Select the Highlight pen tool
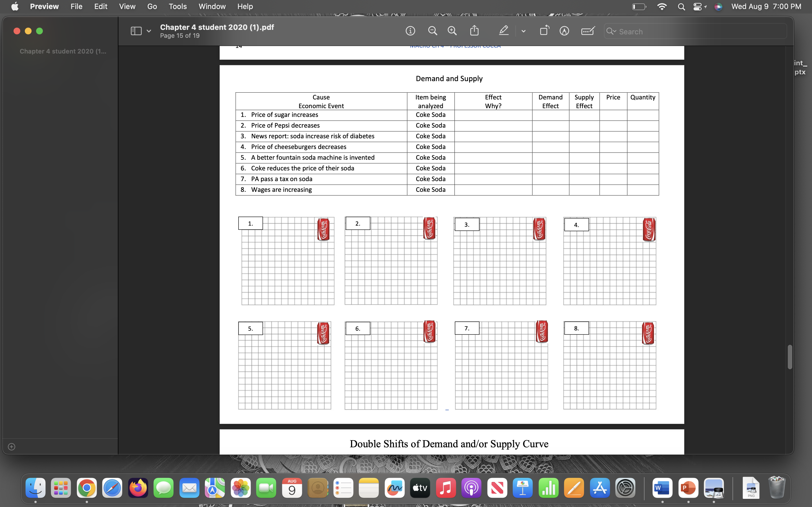Viewport: 812px width, 507px height. [503, 30]
